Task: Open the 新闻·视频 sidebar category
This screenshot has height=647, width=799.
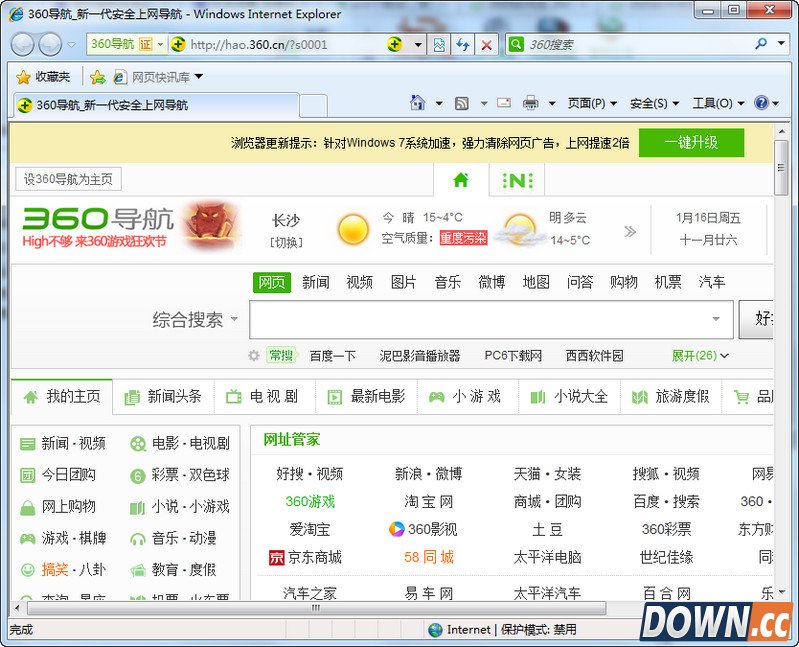Action: [63, 443]
